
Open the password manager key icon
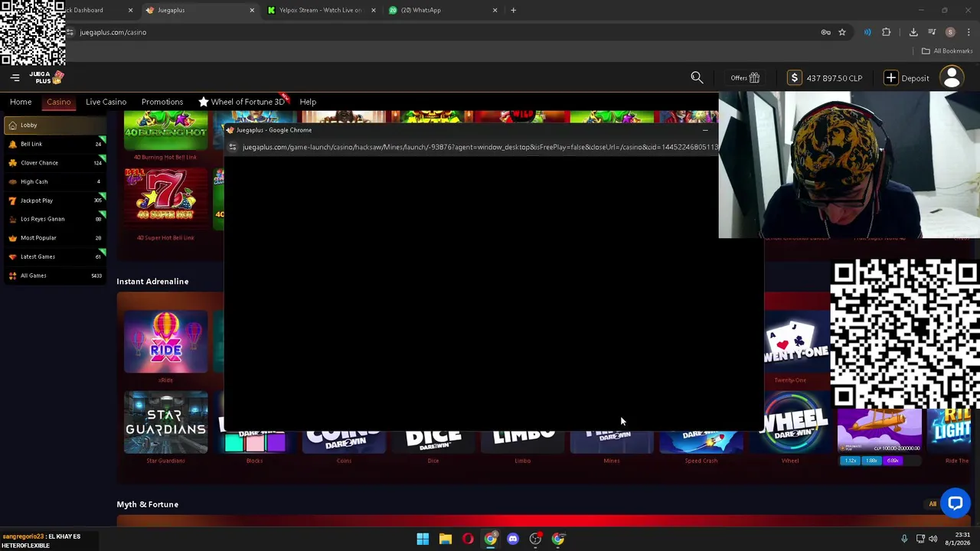tap(825, 32)
